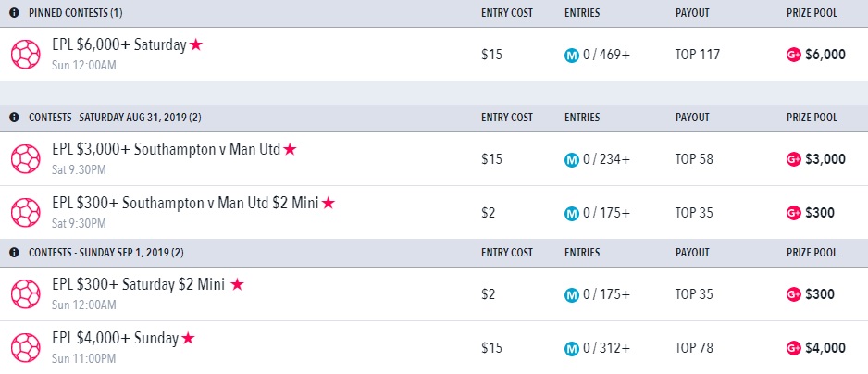Click the M badge in the 0 / 234+ entries
Viewport: 868px width, 374px height.
[571, 159]
